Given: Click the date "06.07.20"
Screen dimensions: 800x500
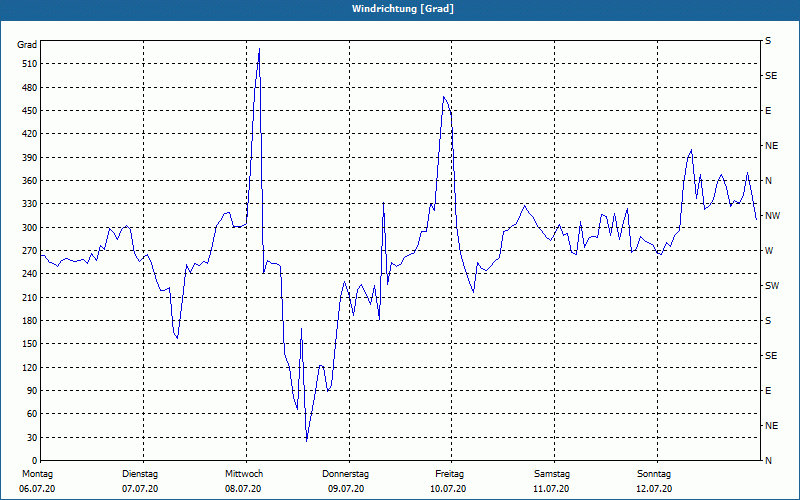Looking at the screenshot, I should point(37,489).
